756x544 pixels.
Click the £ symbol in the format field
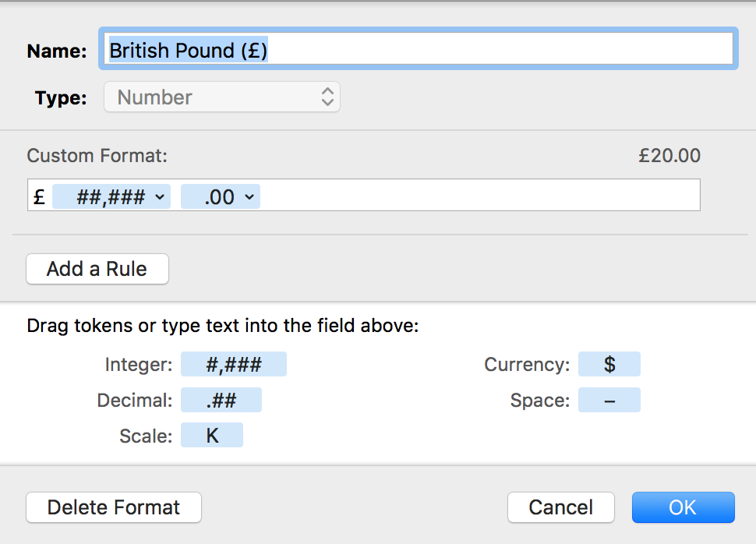(x=39, y=197)
